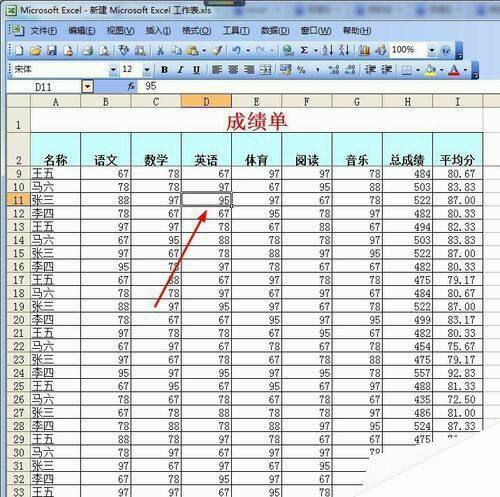
Task: Decrease the cell indent
Action: [370, 70]
